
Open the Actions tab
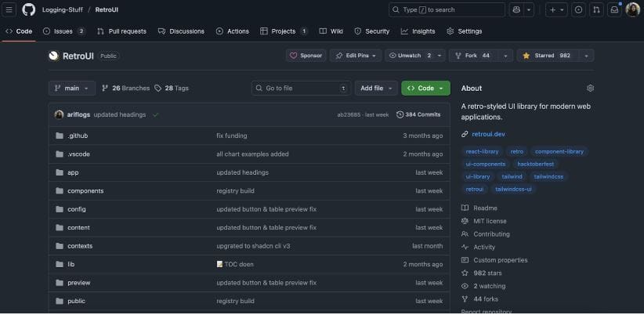point(233,31)
